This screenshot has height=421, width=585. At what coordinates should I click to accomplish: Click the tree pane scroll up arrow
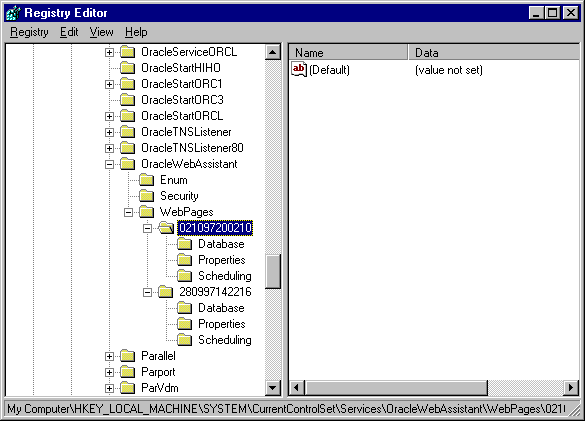pyautogui.click(x=273, y=52)
